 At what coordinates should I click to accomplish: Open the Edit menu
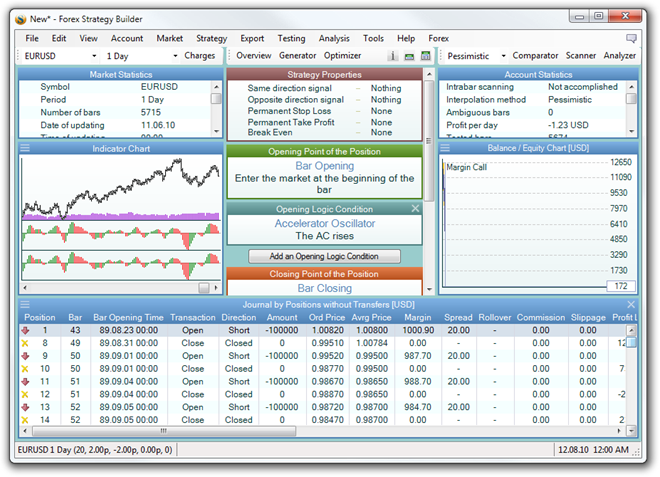point(59,38)
